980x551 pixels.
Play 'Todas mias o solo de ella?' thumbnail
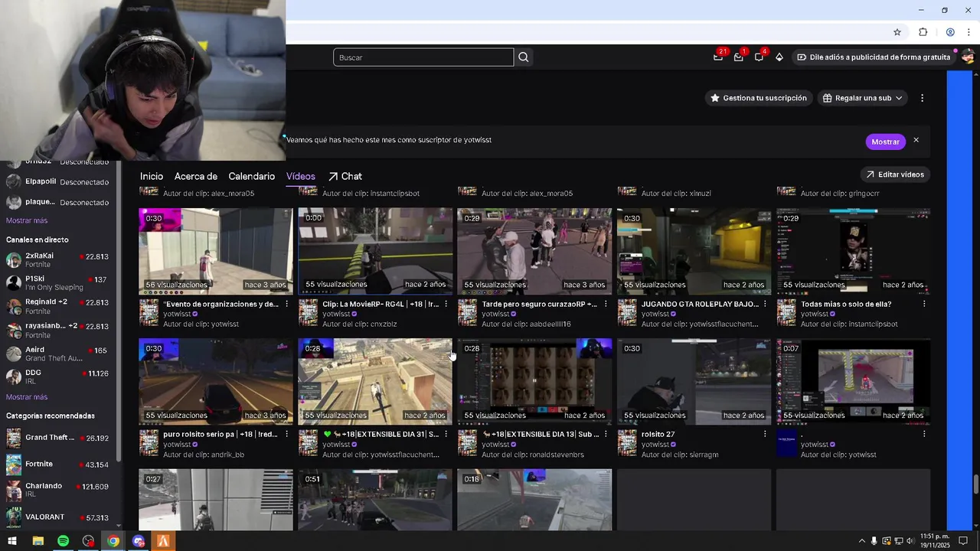tap(853, 251)
